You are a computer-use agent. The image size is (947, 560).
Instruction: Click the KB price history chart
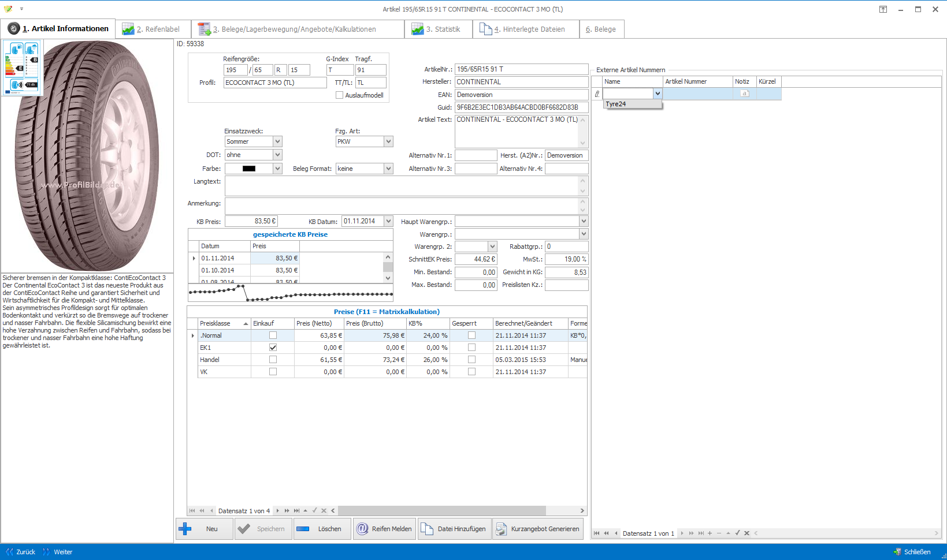pyautogui.click(x=291, y=293)
